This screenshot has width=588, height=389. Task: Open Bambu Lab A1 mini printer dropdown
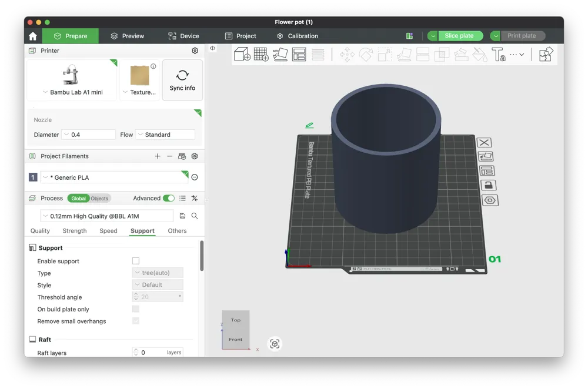click(72, 92)
